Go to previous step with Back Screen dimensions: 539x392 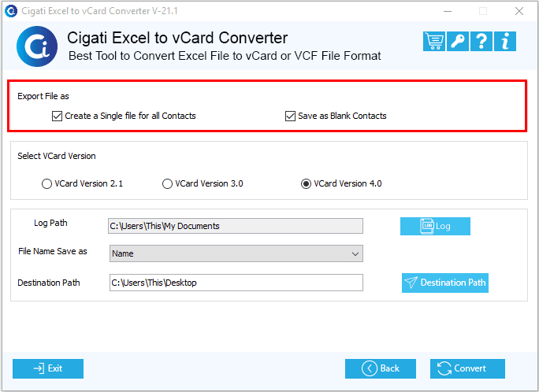click(x=381, y=368)
